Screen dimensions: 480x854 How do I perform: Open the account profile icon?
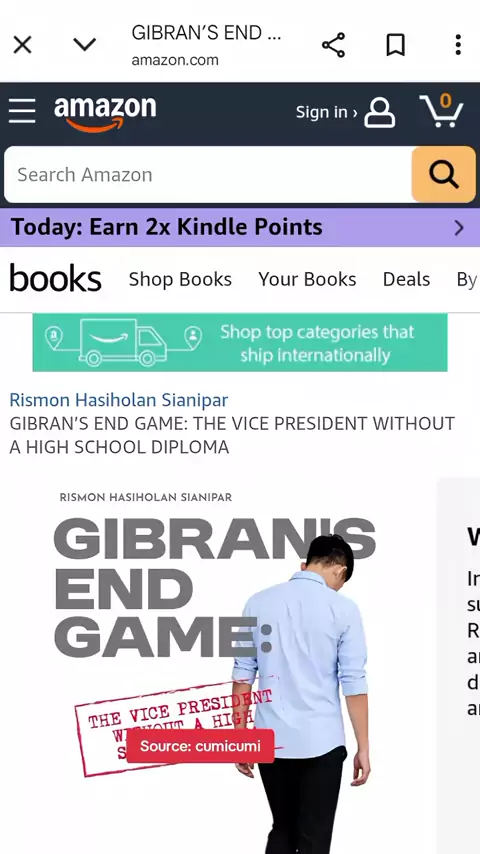380,112
